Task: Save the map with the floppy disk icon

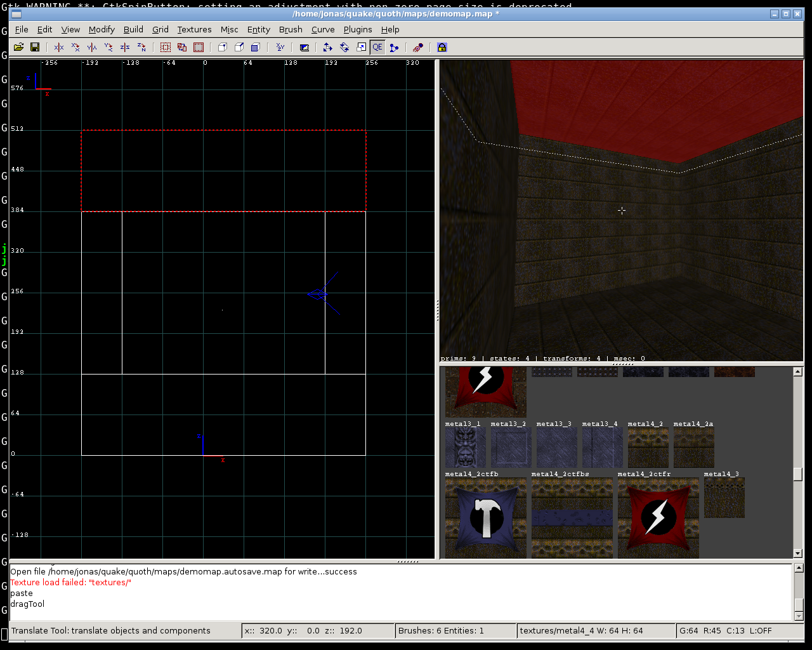Action: 35,47
